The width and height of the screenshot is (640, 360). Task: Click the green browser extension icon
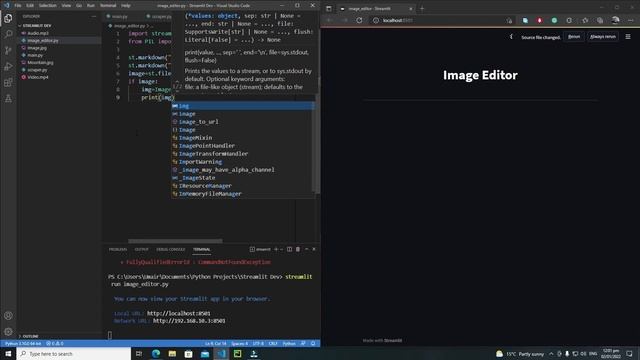(x=554, y=20)
